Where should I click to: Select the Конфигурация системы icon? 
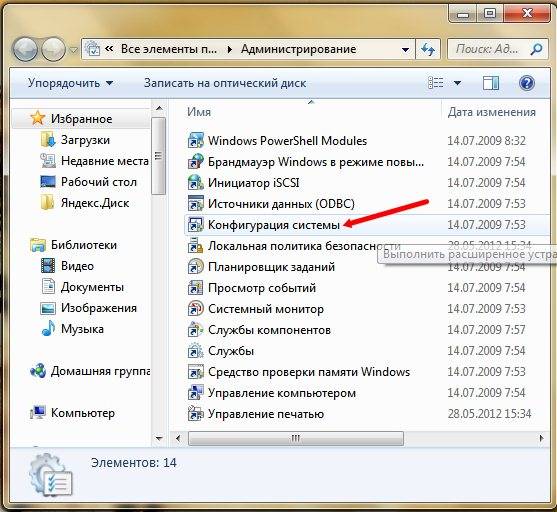click(195, 225)
